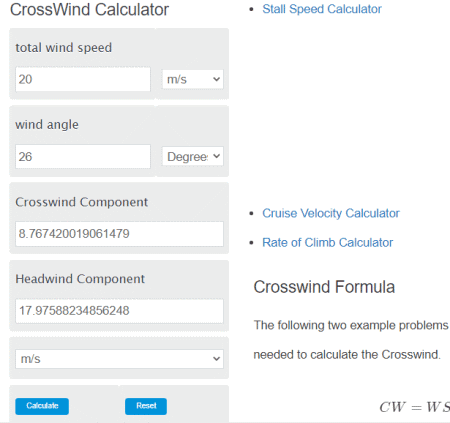Open the Stall Speed Calculator link

point(322,9)
